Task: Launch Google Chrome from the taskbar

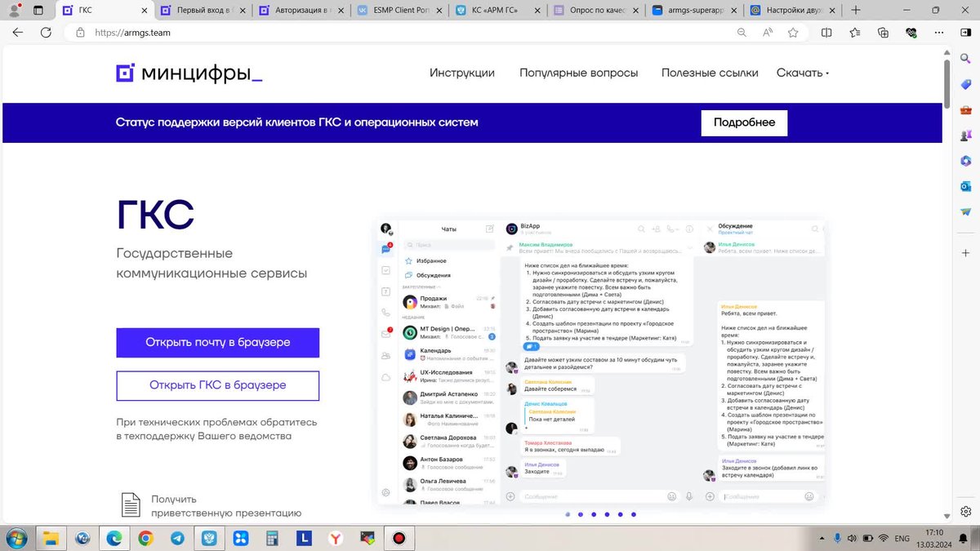Action: point(145,538)
